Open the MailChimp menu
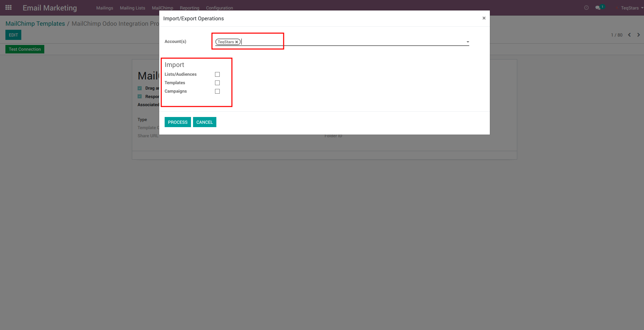 pyautogui.click(x=162, y=8)
